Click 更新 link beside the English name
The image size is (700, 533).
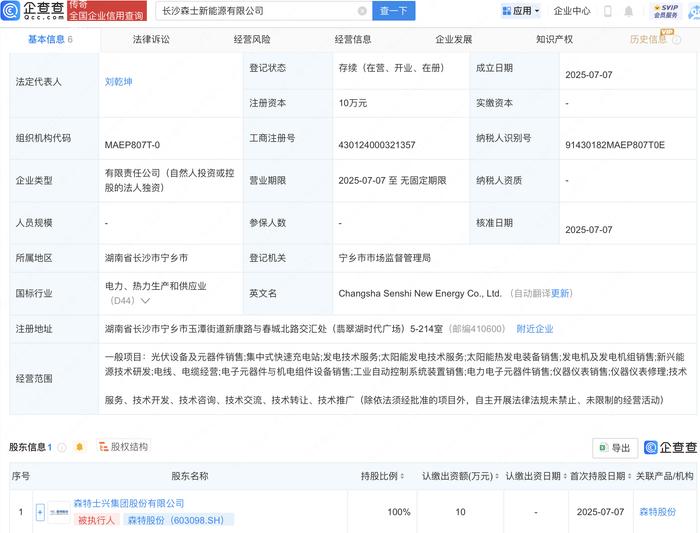tap(560, 293)
